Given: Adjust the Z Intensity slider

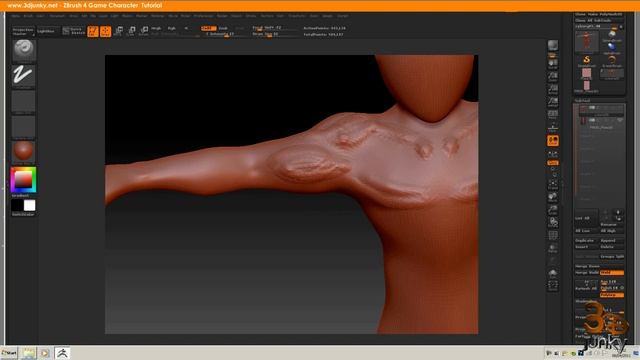Looking at the screenshot, I should pyautogui.click(x=223, y=34).
